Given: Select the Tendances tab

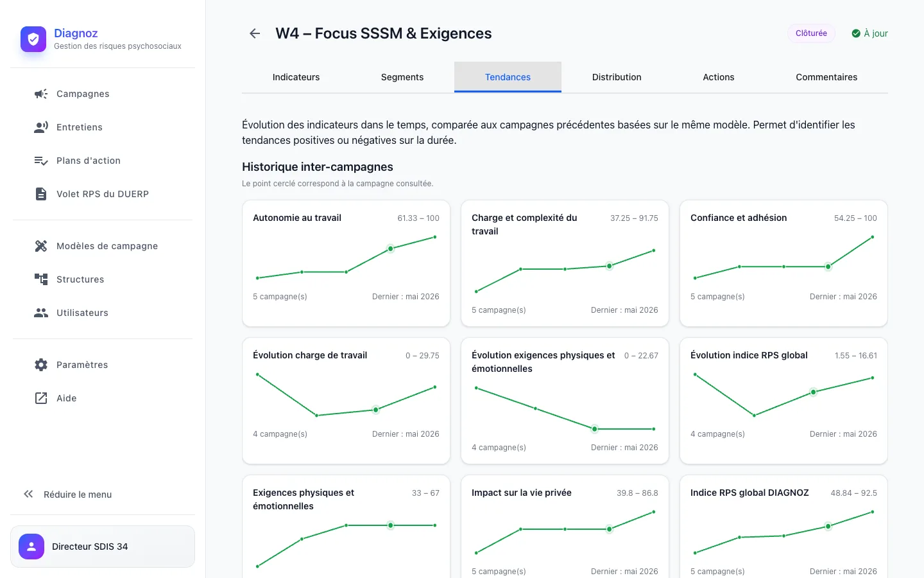Looking at the screenshot, I should click(x=508, y=77).
